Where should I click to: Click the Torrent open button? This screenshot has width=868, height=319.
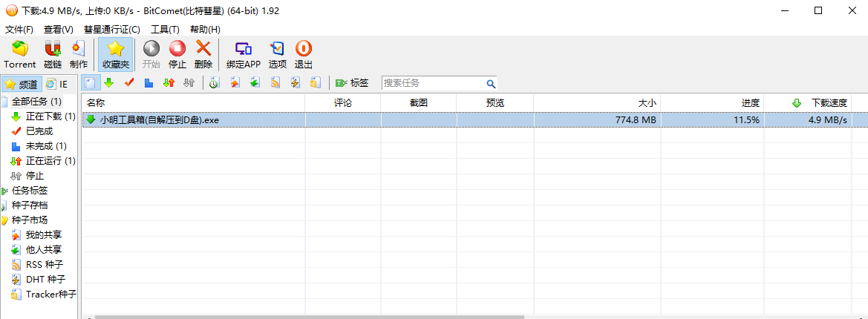[x=19, y=55]
